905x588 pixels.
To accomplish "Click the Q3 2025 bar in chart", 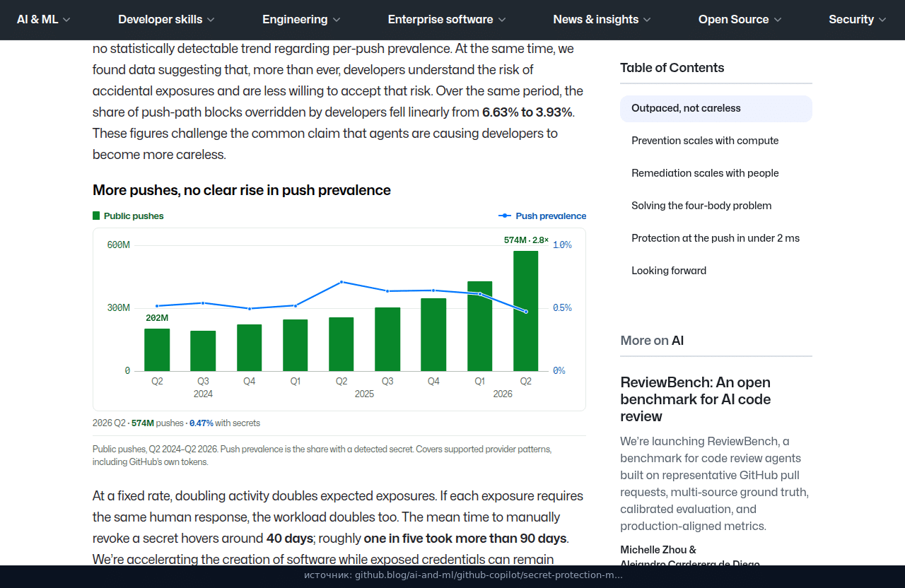I will point(387,339).
